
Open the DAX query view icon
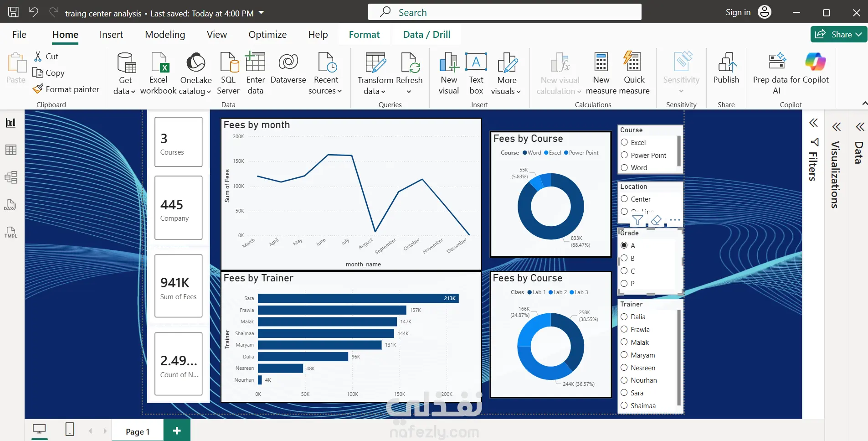[10, 205]
